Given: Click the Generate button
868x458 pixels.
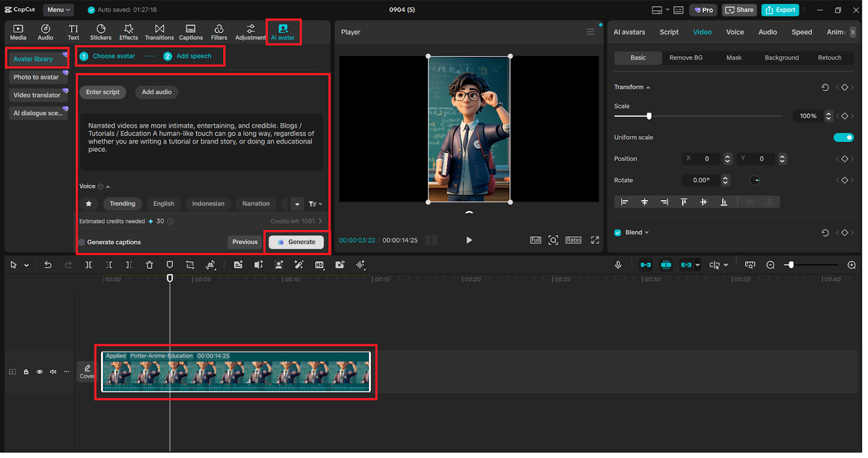Looking at the screenshot, I should pyautogui.click(x=296, y=242).
